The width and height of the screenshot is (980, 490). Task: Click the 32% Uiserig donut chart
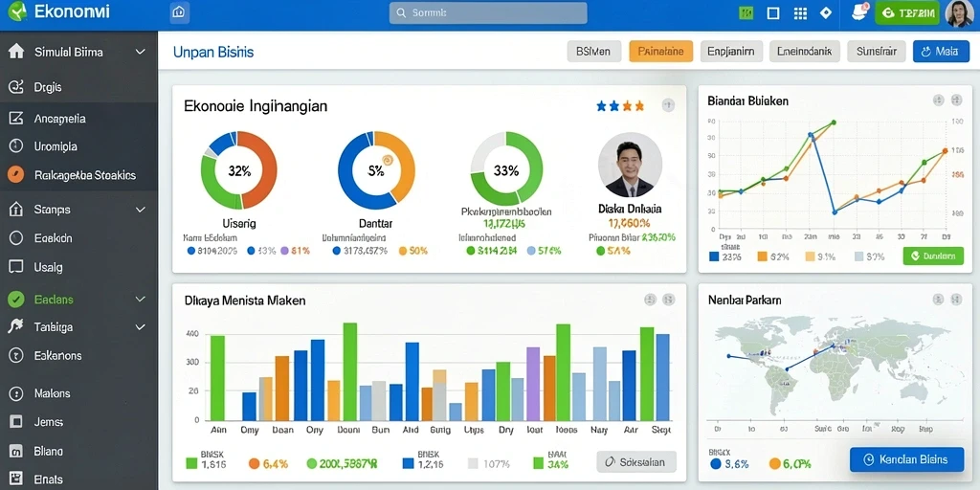238,170
